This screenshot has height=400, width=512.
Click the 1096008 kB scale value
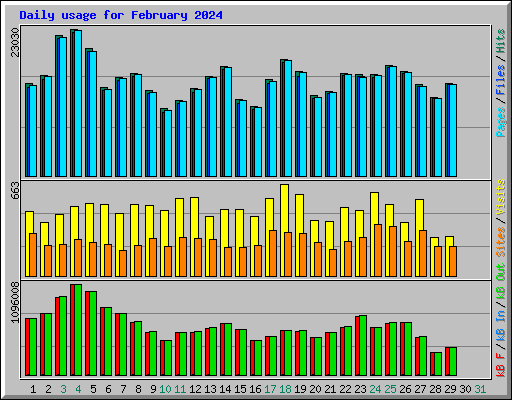click(x=15, y=303)
